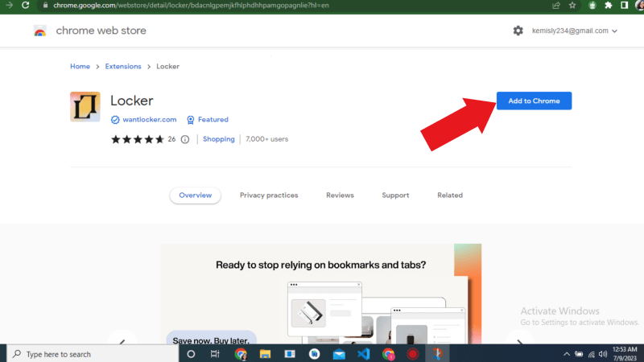Click the share page icon in address bar
Screen dimensions: 644x362
[x=556, y=6]
